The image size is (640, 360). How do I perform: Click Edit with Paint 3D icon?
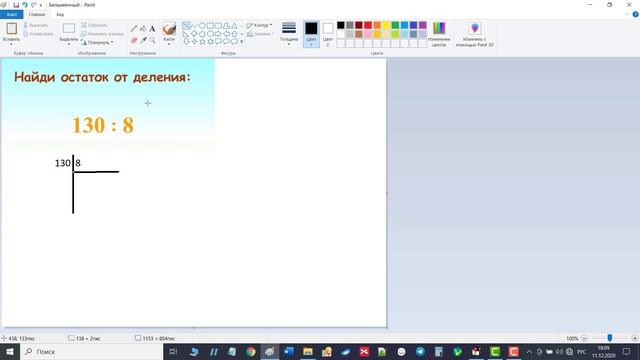click(x=475, y=28)
